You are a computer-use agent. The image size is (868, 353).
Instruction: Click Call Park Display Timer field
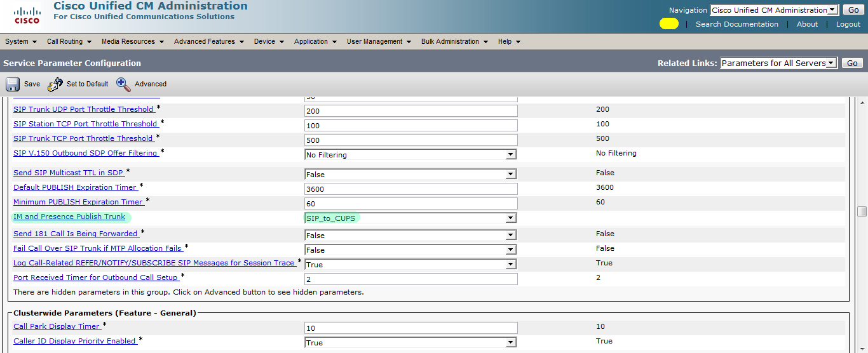411,328
